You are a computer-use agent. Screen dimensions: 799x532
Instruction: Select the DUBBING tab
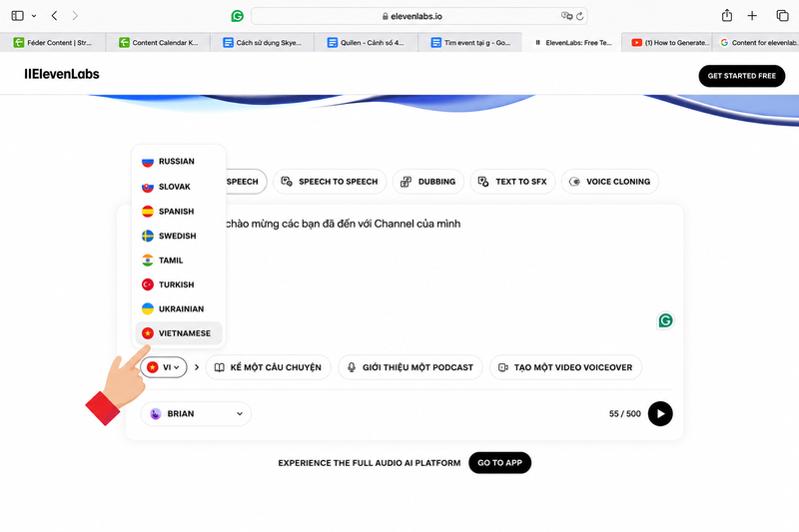click(x=428, y=182)
